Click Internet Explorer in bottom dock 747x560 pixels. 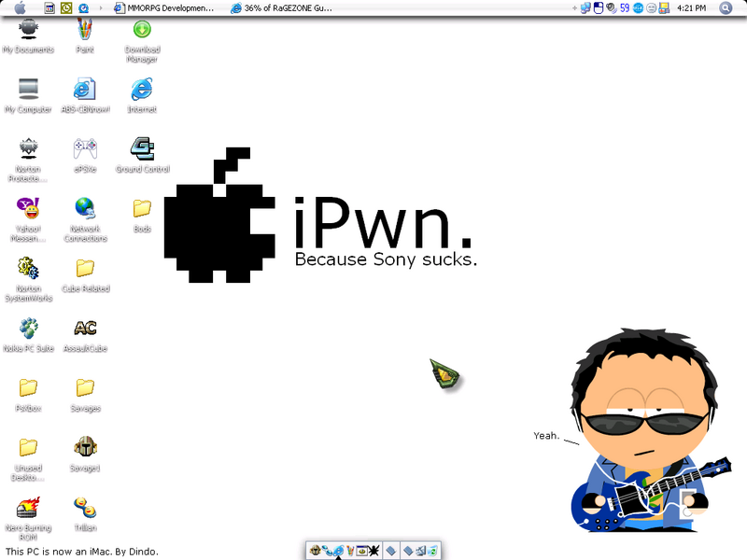tap(338, 551)
